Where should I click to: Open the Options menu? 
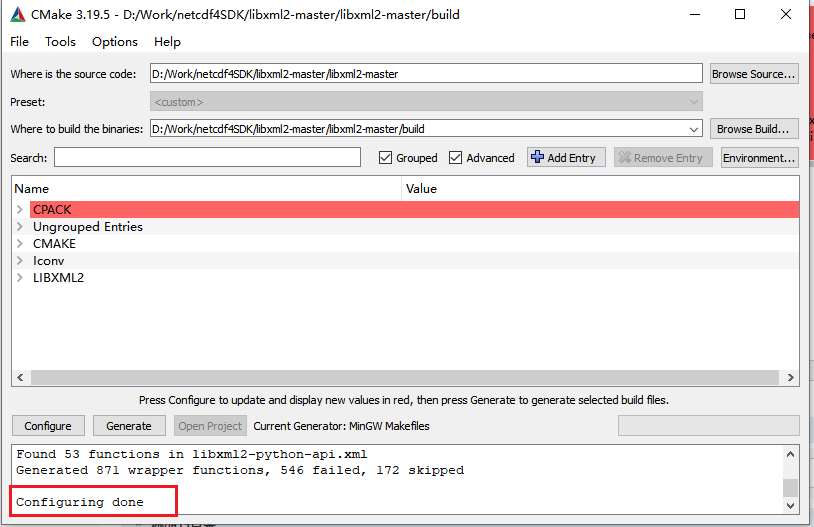115,42
